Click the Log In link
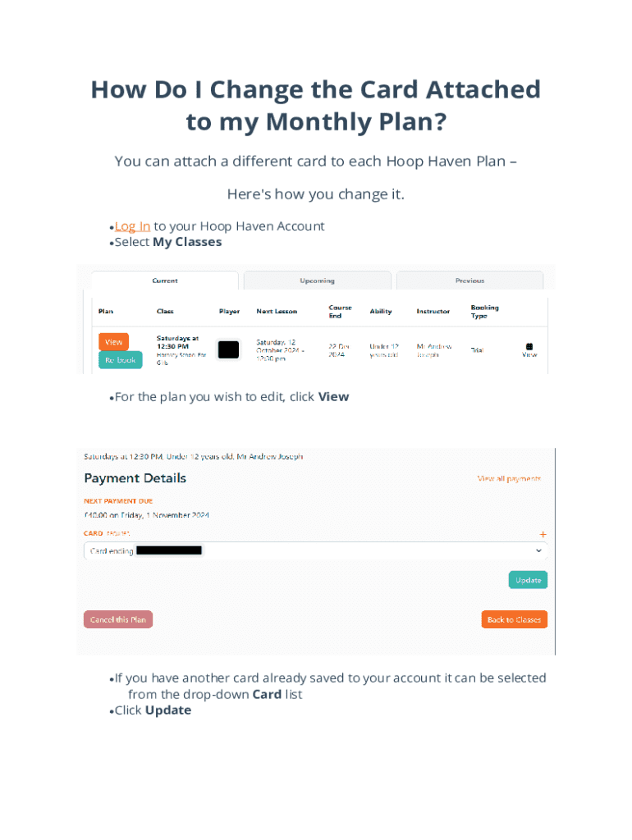The image size is (632, 840). [x=132, y=226]
